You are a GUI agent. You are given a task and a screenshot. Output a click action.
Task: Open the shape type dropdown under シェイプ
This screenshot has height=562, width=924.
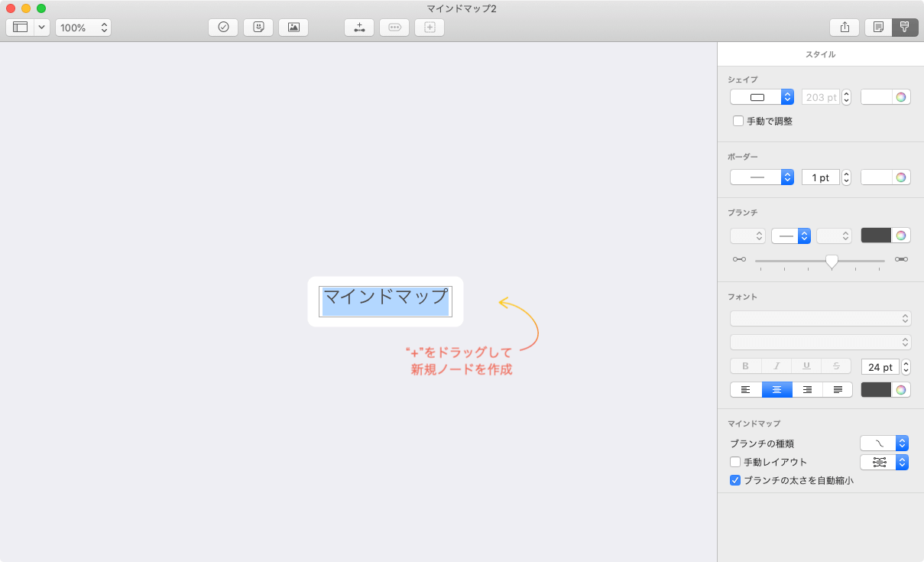(762, 97)
